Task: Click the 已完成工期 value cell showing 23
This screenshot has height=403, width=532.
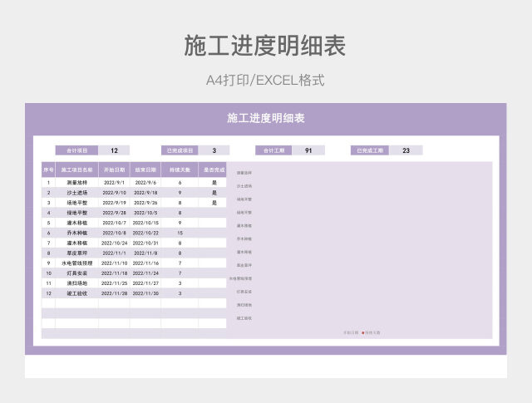Action: click(x=405, y=150)
